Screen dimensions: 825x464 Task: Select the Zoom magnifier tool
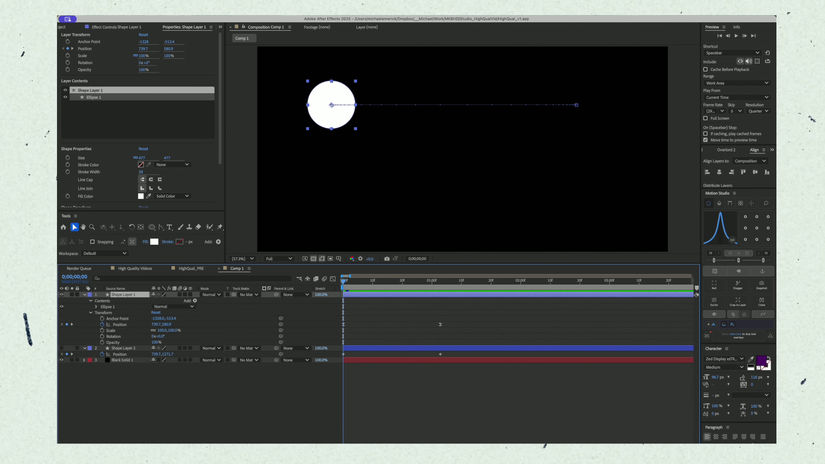[x=92, y=227]
